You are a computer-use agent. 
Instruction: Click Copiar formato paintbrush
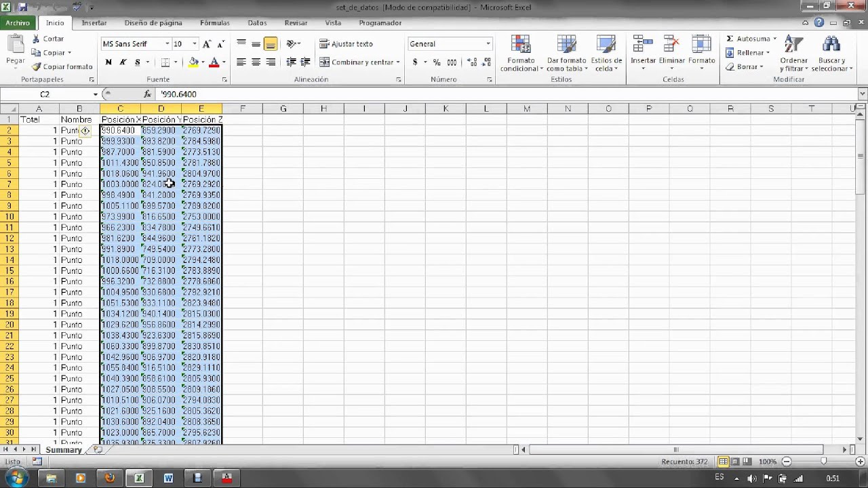(x=62, y=66)
